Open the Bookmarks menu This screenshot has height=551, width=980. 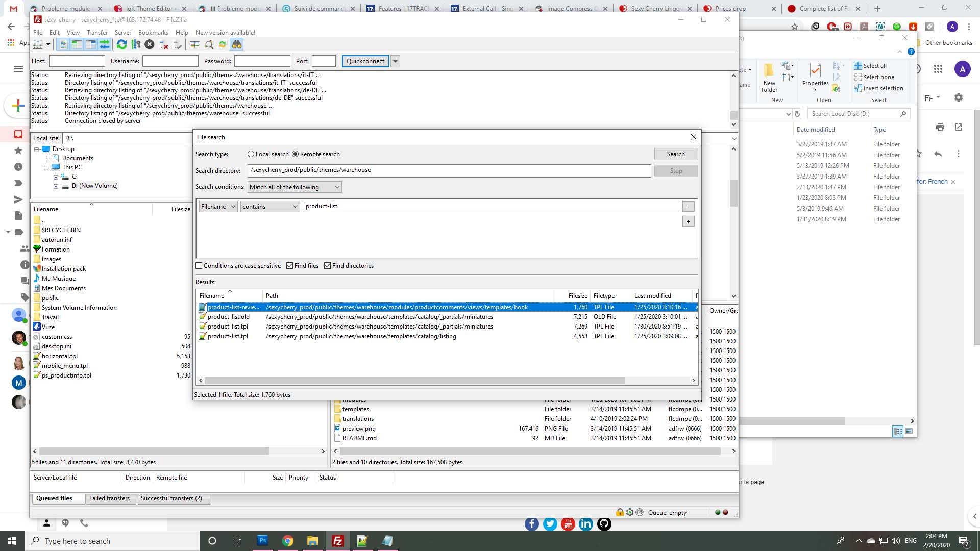(x=153, y=33)
